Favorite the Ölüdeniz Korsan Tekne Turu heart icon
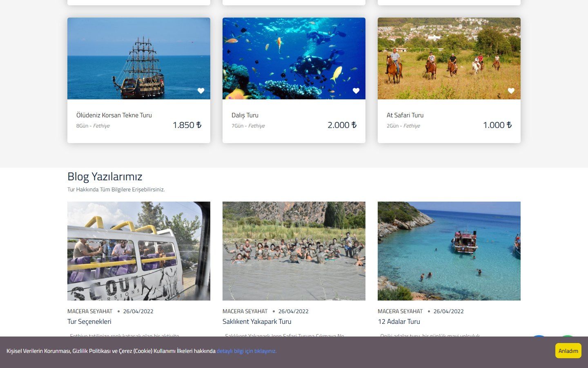This screenshot has width=588, height=368. (201, 91)
